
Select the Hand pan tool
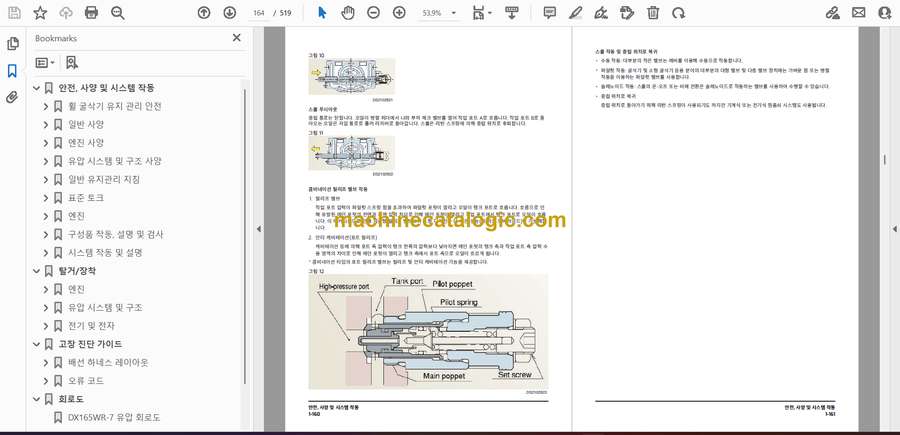[347, 13]
